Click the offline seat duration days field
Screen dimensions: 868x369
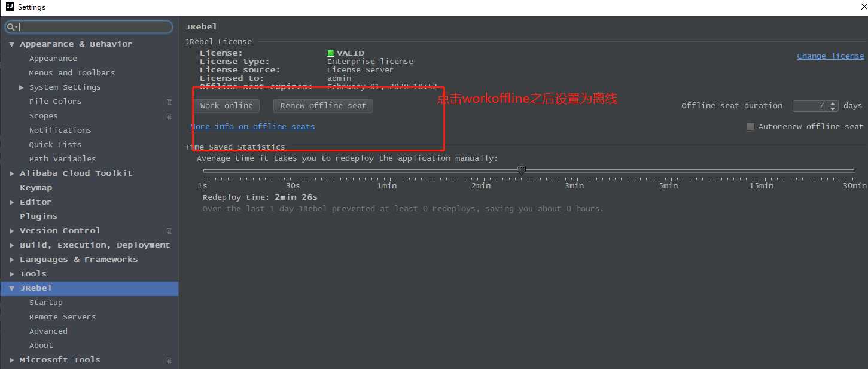pyautogui.click(x=809, y=106)
